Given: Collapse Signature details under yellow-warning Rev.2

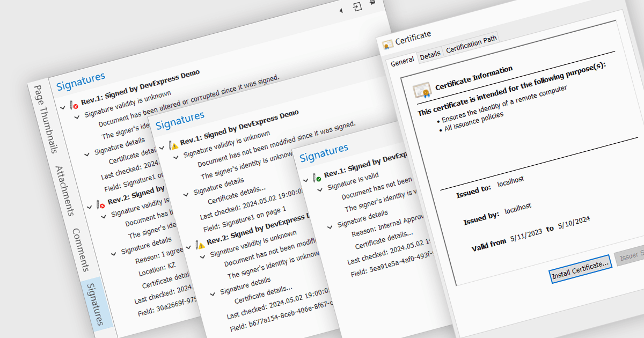Looking at the screenshot, I should [213, 293].
